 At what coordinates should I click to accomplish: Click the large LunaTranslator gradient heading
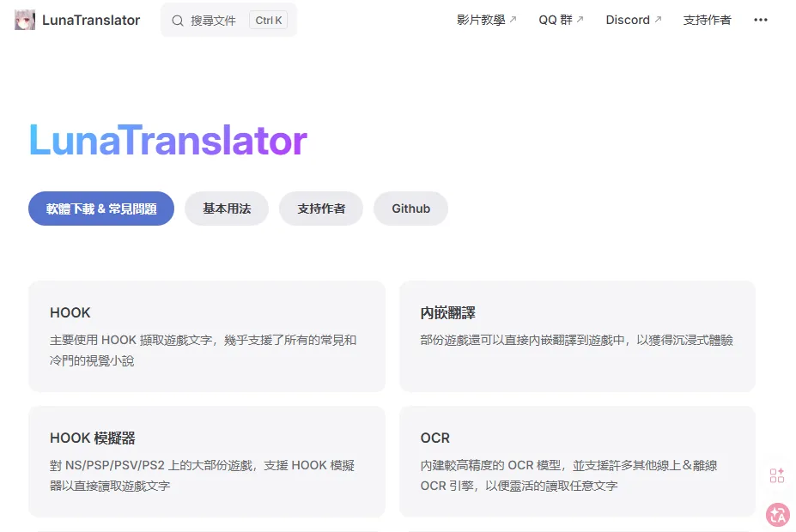[168, 140]
